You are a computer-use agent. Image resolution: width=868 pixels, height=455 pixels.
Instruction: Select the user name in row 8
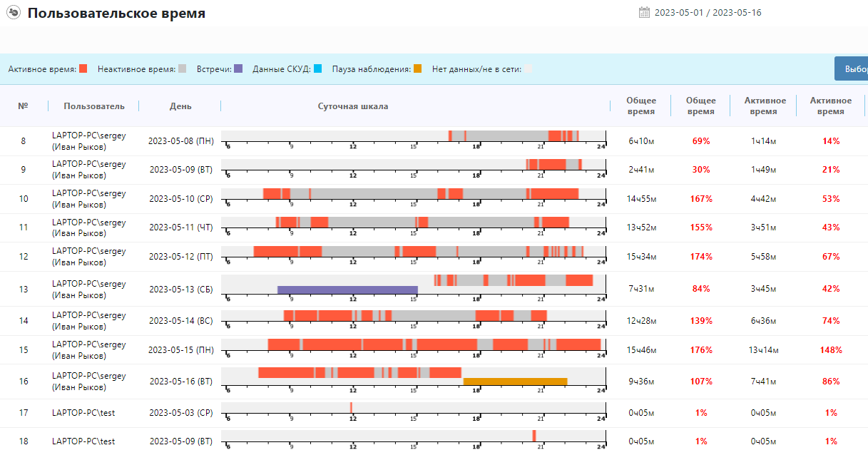(89, 140)
